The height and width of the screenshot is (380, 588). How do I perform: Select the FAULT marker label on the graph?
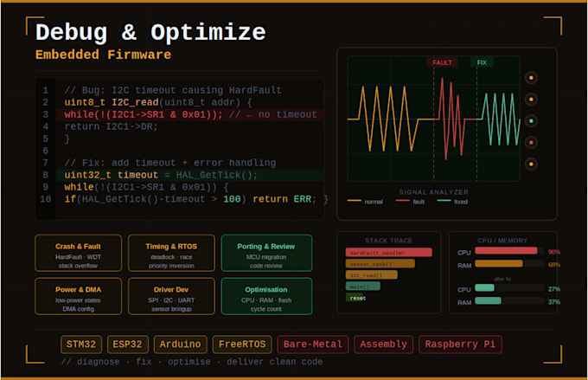[442, 62]
